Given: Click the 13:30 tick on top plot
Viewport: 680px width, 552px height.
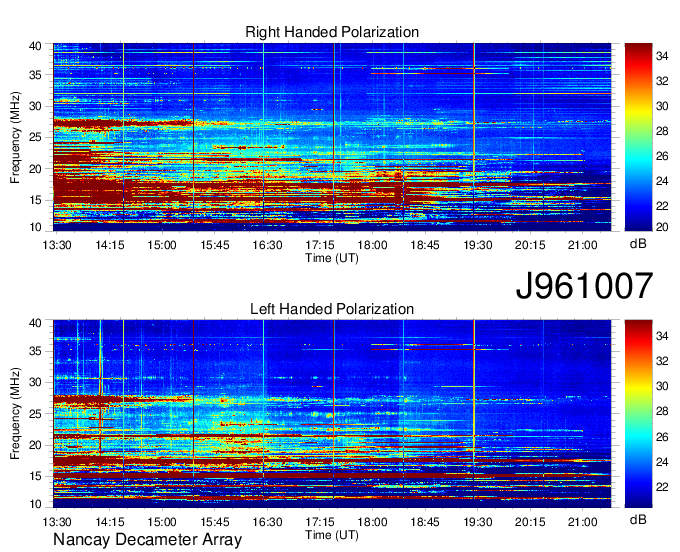Looking at the screenshot, I should coord(57,245).
